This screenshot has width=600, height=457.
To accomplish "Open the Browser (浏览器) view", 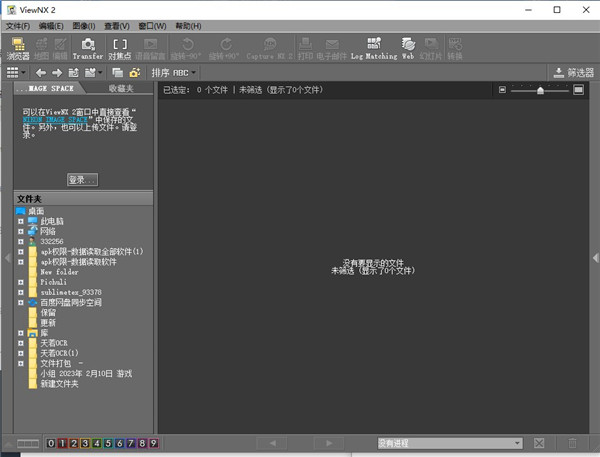I will 18,49.
